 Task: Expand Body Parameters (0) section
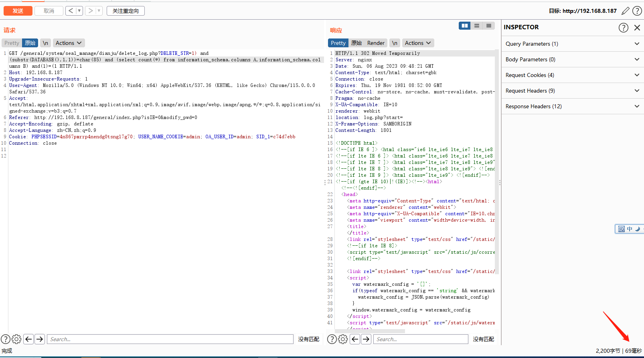point(573,59)
